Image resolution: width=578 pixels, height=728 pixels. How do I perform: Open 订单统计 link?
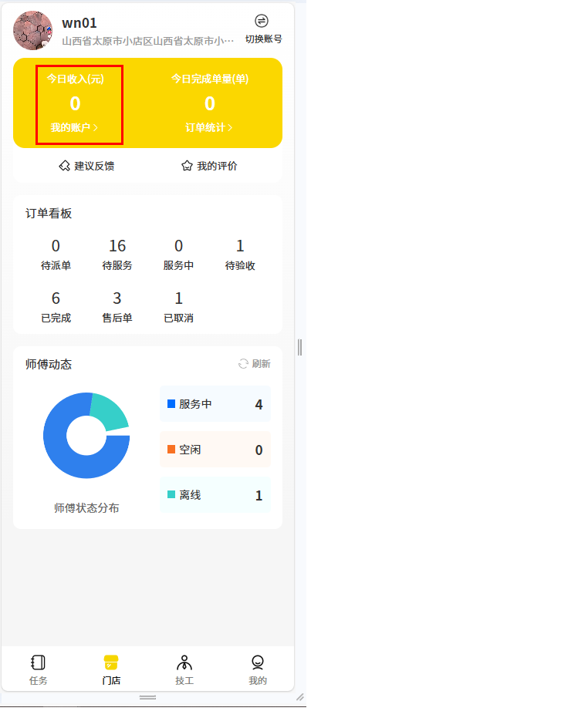[209, 128]
